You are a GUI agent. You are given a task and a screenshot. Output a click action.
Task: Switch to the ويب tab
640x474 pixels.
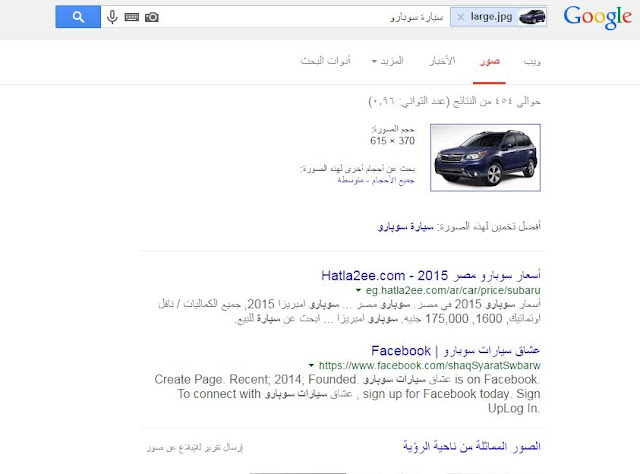532,61
